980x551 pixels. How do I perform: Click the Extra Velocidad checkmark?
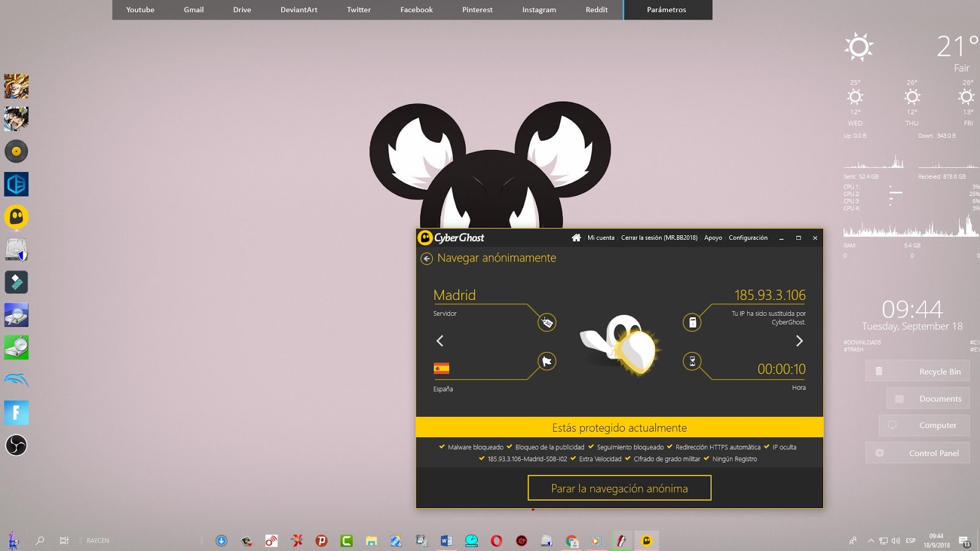click(x=573, y=459)
